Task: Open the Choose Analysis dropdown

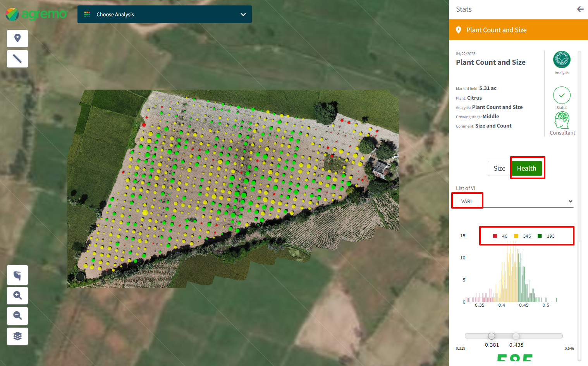Action: 165,14
